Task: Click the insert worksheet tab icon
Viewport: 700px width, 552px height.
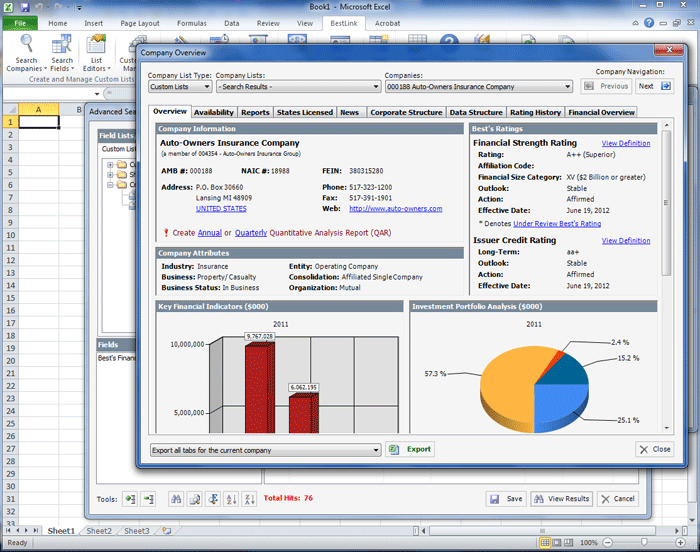Action: (x=167, y=531)
